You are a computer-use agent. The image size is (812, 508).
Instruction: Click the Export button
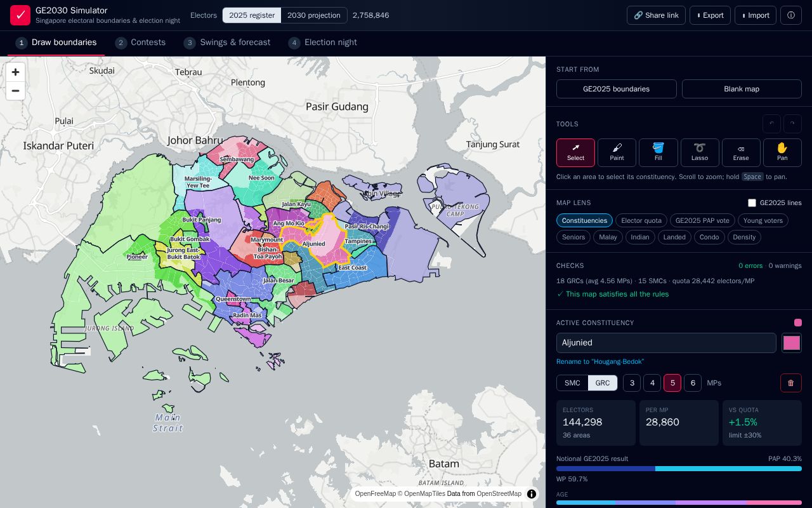click(710, 15)
